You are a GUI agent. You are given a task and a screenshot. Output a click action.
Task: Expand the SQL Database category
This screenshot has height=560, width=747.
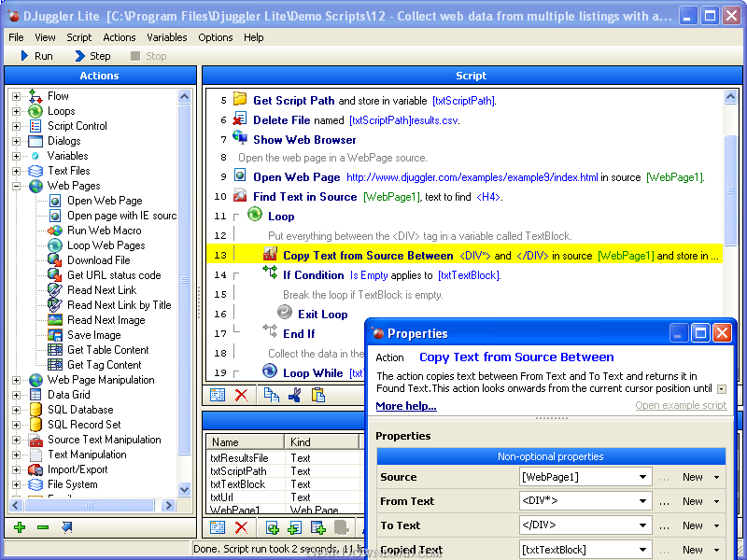coord(17,410)
